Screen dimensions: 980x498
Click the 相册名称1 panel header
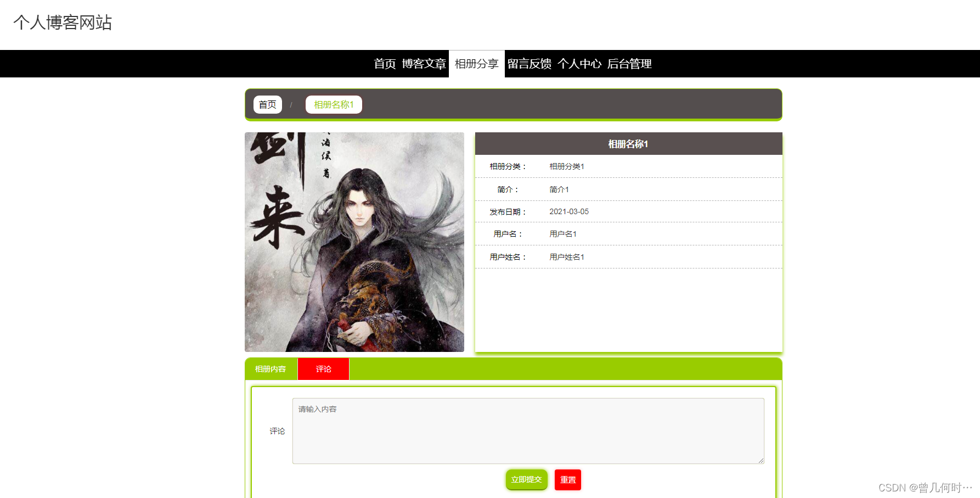628,144
